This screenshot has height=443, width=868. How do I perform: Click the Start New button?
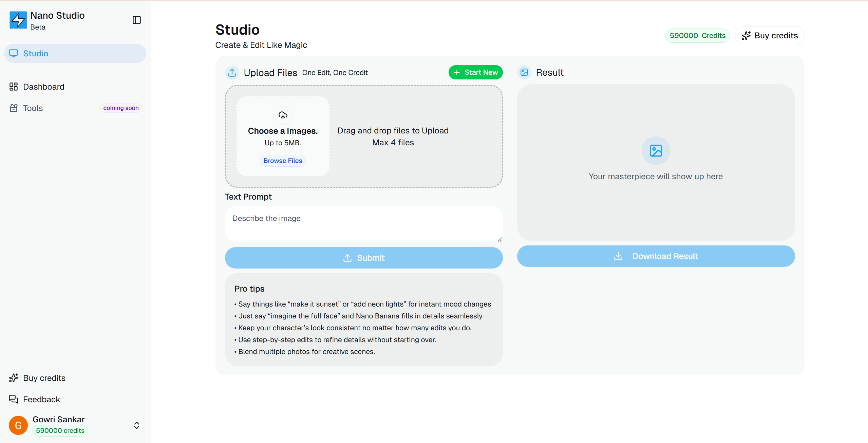coord(475,72)
